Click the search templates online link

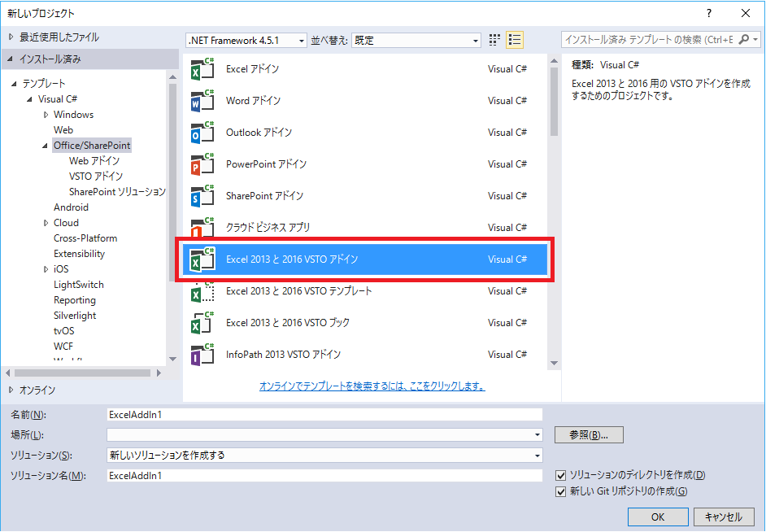pyautogui.click(x=372, y=386)
